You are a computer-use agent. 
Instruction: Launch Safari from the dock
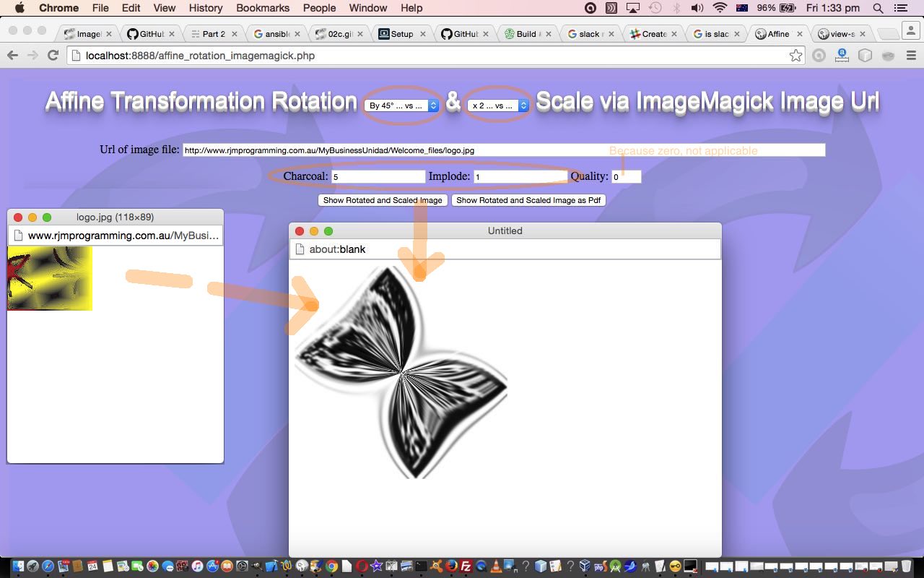pos(48,566)
